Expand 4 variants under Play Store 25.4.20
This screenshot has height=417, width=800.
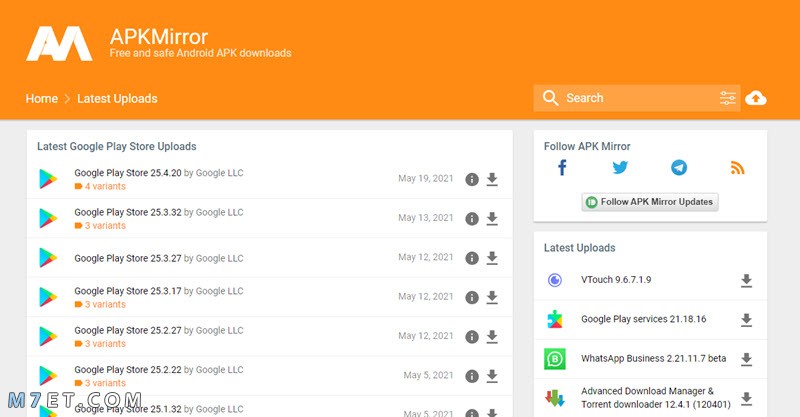pyautogui.click(x=100, y=186)
